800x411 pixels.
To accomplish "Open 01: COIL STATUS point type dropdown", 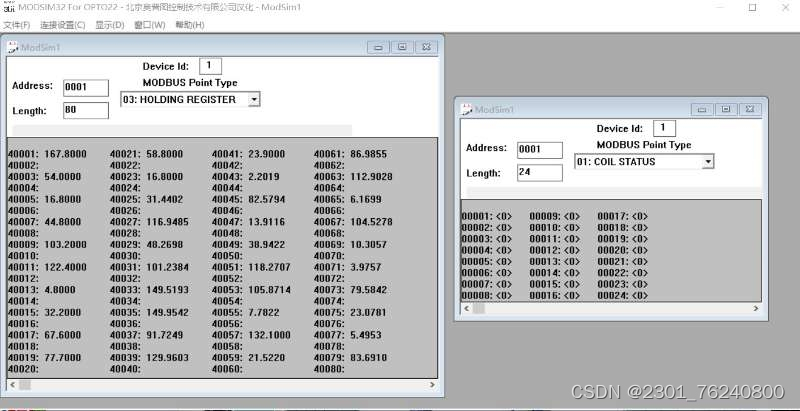I will click(x=708, y=162).
